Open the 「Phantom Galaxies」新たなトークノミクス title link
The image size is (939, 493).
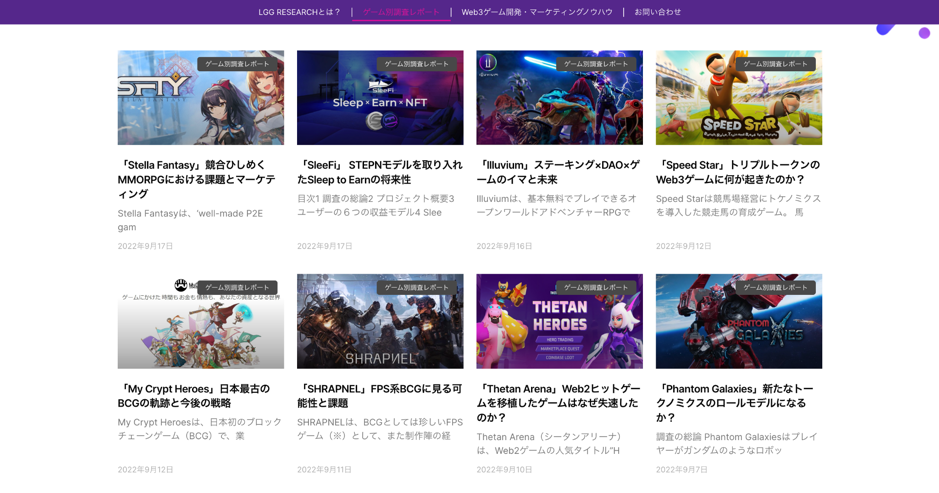[x=735, y=403]
